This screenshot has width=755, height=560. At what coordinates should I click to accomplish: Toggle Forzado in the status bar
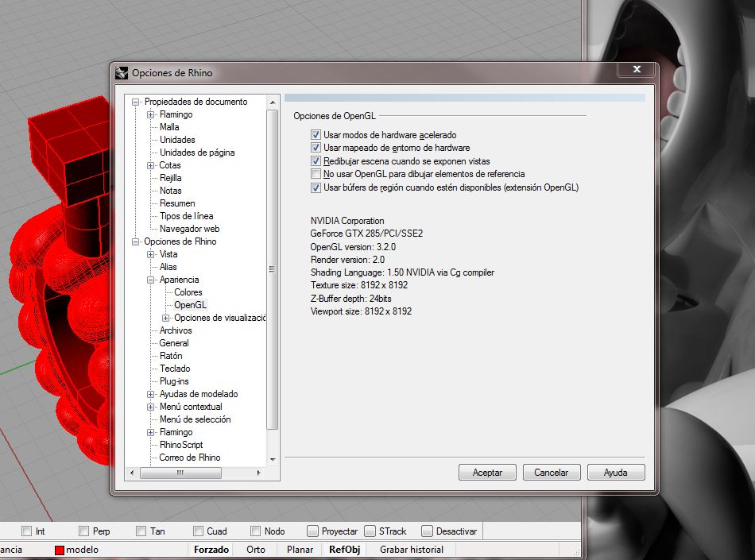click(x=211, y=550)
